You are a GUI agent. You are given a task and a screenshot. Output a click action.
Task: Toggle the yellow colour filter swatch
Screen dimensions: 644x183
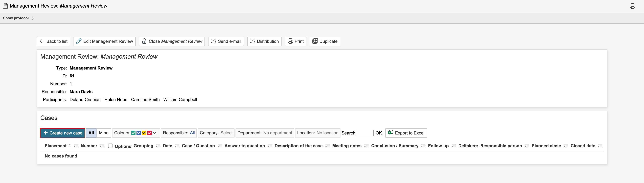(x=144, y=133)
